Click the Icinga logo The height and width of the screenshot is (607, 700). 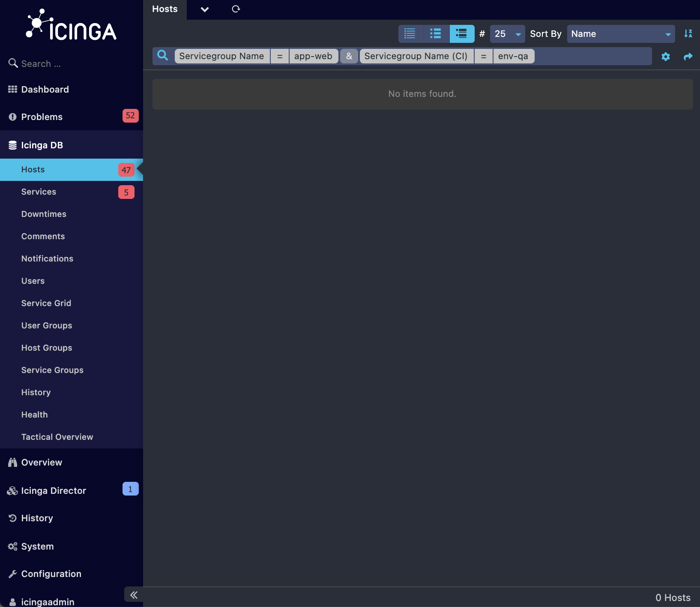(71, 25)
